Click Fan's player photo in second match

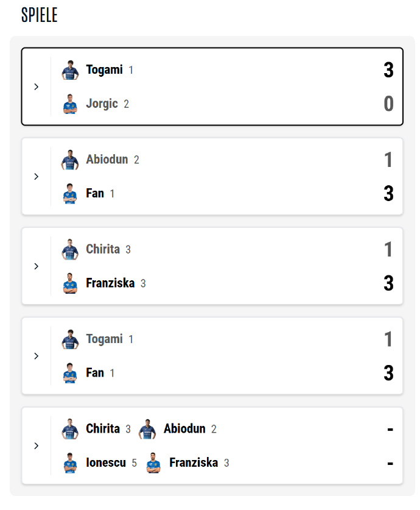(71, 194)
